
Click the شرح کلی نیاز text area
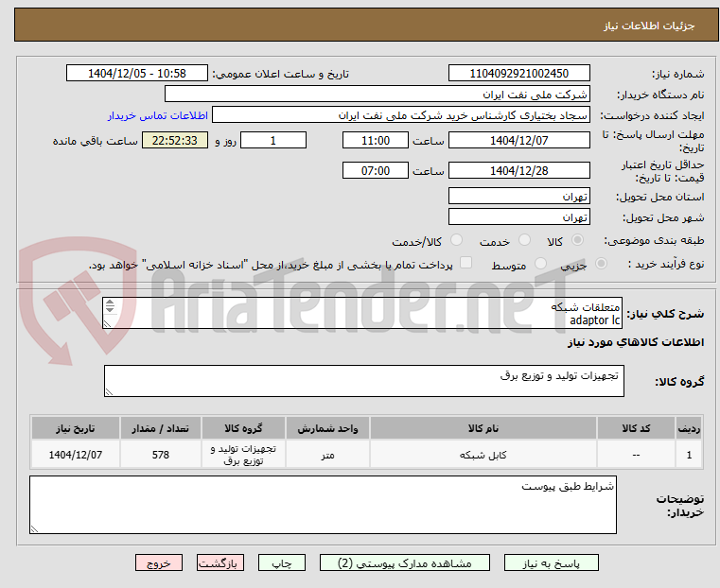click(x=362, y=313)
